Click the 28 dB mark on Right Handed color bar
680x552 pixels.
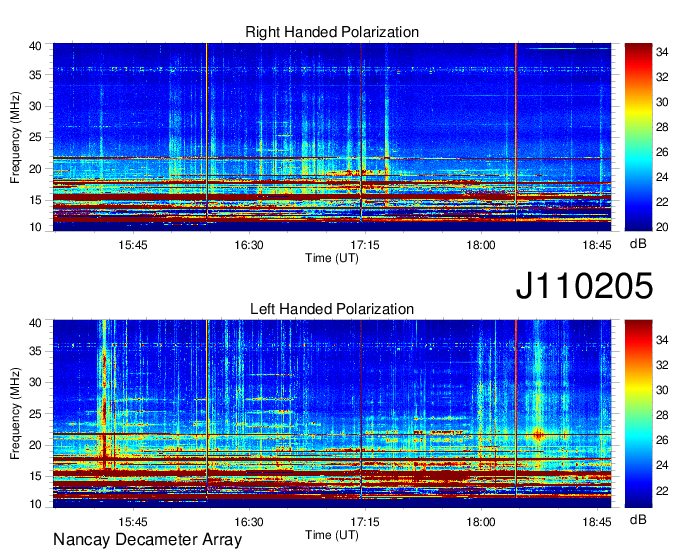pyautogui.click(x=662, y=127)
